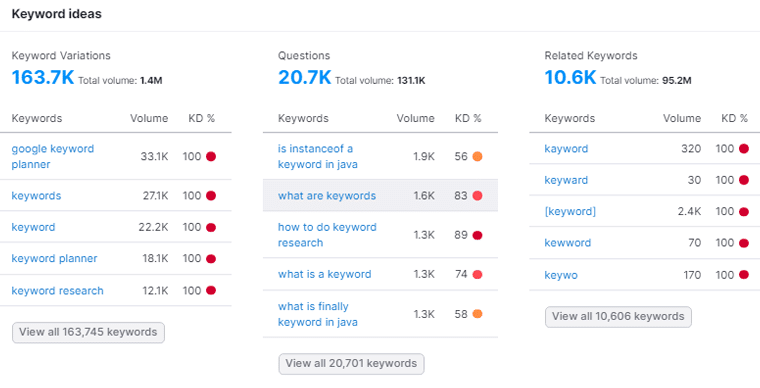Open 'is instanceof a keyword in java' question
The width and height of the screenshot is (760, 388).
(x=318, y=156)
